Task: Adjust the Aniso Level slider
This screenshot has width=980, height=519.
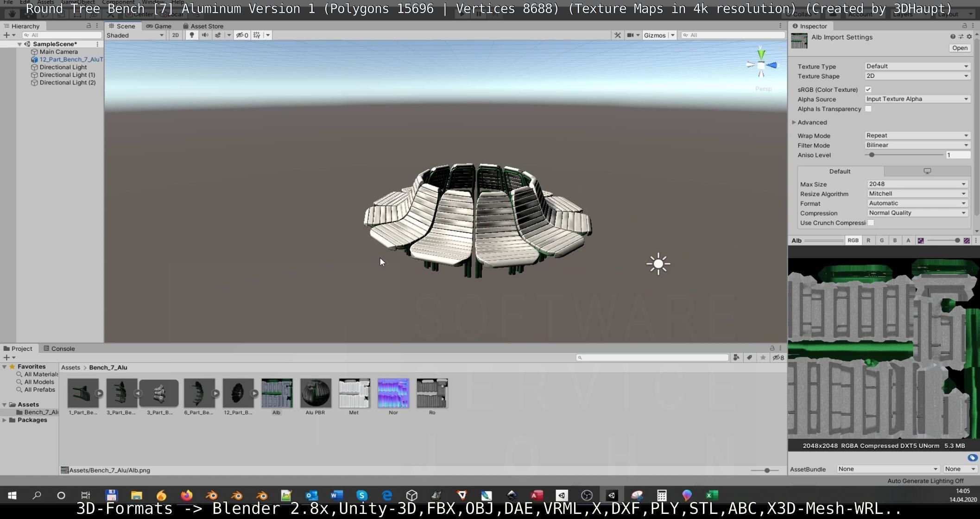Action: (x=872, y=155)
